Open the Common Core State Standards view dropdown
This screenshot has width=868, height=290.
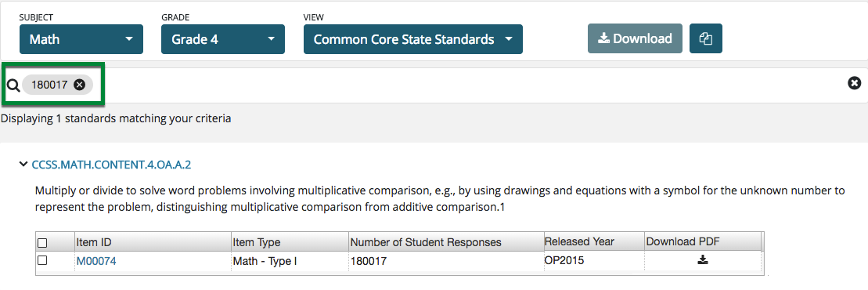coord(413,39)
